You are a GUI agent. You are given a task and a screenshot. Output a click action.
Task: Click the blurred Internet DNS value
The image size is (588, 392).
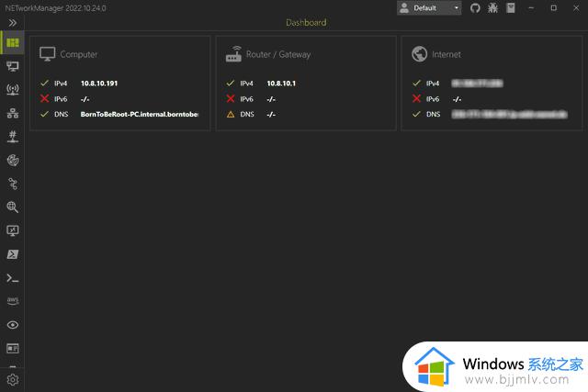coord(509,115)
